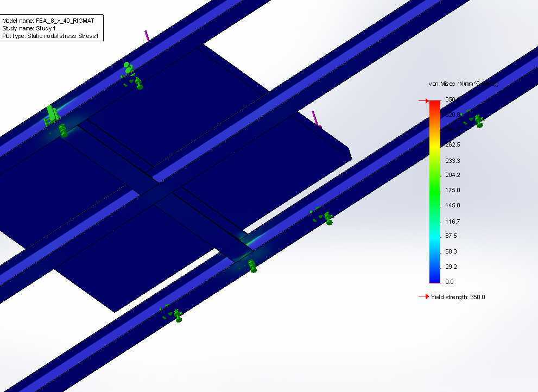This screenshot has width=538, height=392.
Task: Click the 29.2 legend value
Action: click(x=451, y=267)
